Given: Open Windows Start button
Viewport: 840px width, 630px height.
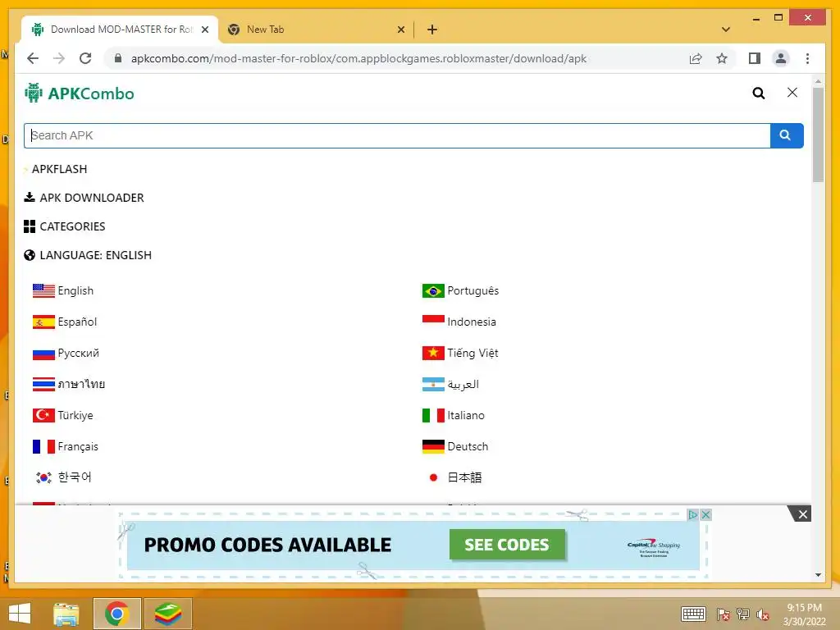Looking at the screenshot, I should coord(20,614).
